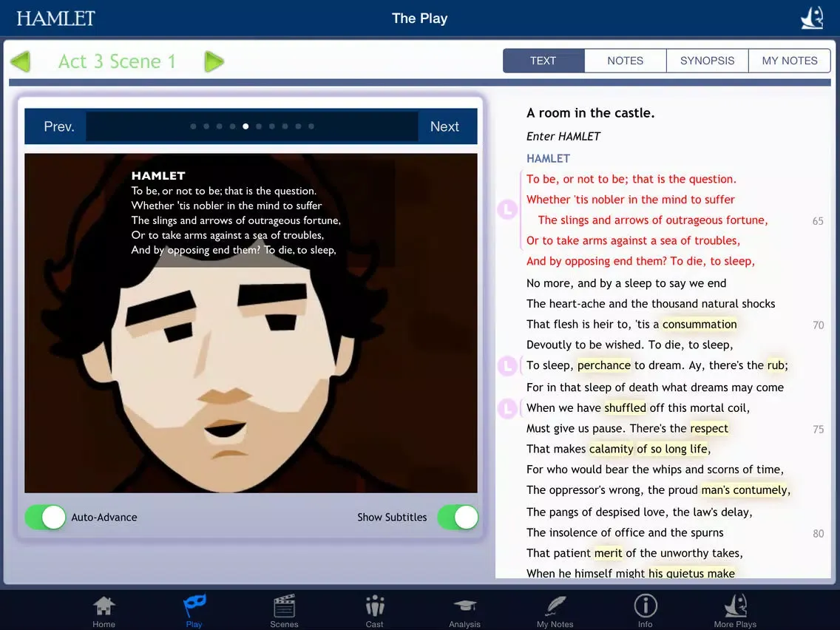
Task: Tap the line 'The pangs of despised love, the law's delay,'
Action: (639, 512)
